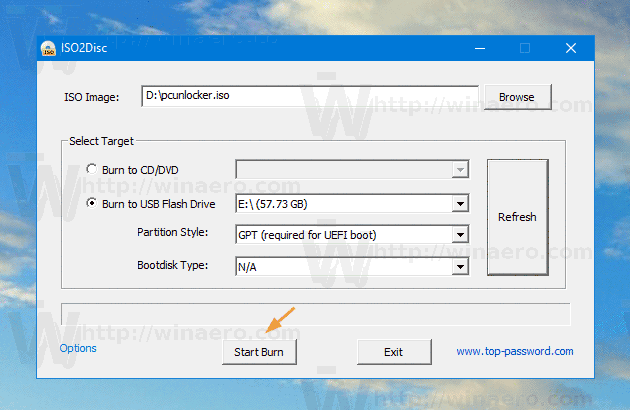Click the Bootdisk Type: label
Screen dimensions: 630x410
(172, 265)
